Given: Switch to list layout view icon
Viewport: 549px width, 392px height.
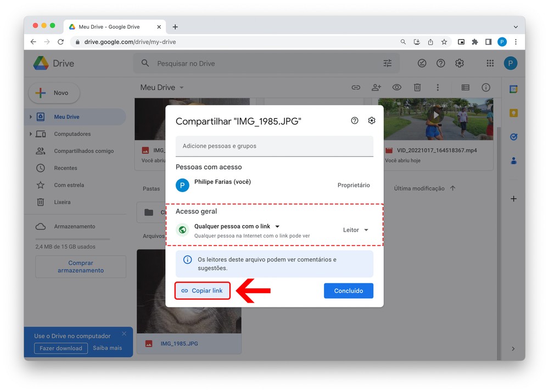Looking at the screenshot, I should point(466,87).
